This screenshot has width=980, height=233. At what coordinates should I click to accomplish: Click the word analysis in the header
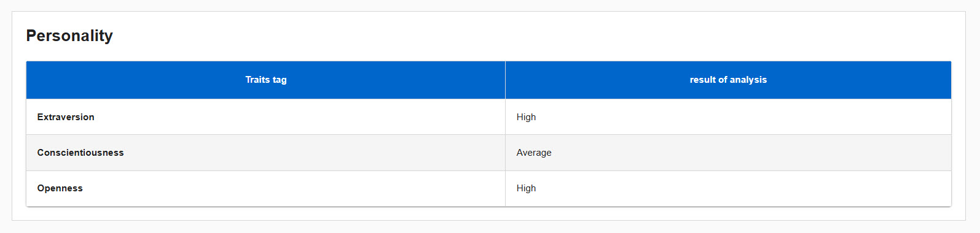click(x=748, y=80)
